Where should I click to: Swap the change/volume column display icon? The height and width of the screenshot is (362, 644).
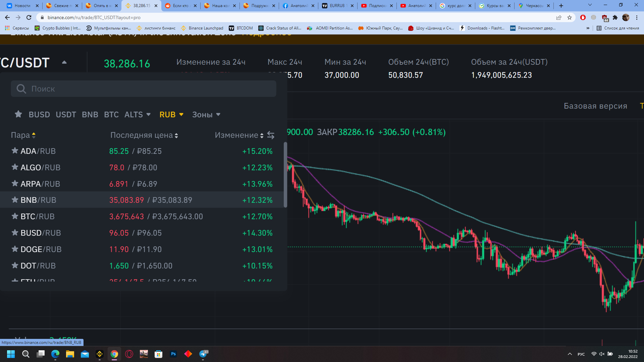[271, 135]
